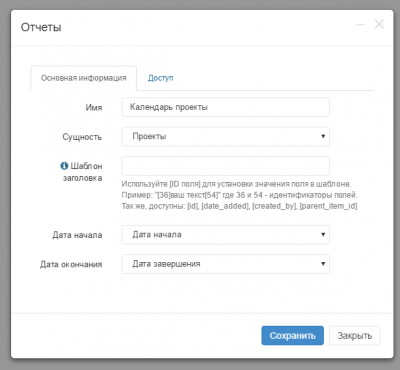Focus the Шаблон заголовка text field

click(225, 166)
